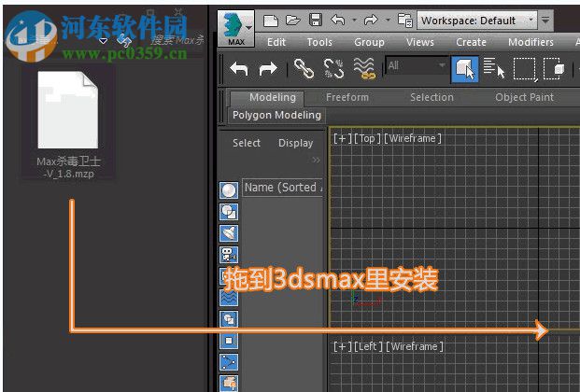Click the large Redo arrow in main toolbar

tap(268, 69)
